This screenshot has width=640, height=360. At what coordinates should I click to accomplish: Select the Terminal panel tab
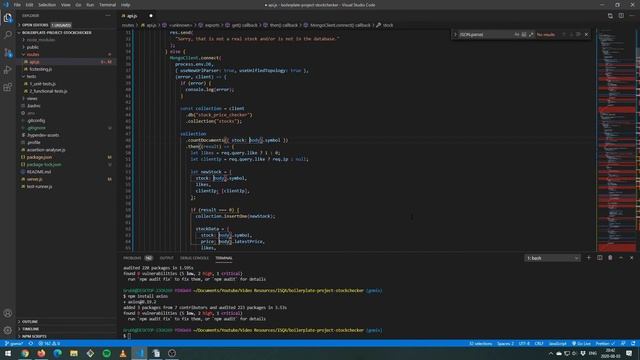click(x=224, y=258)
